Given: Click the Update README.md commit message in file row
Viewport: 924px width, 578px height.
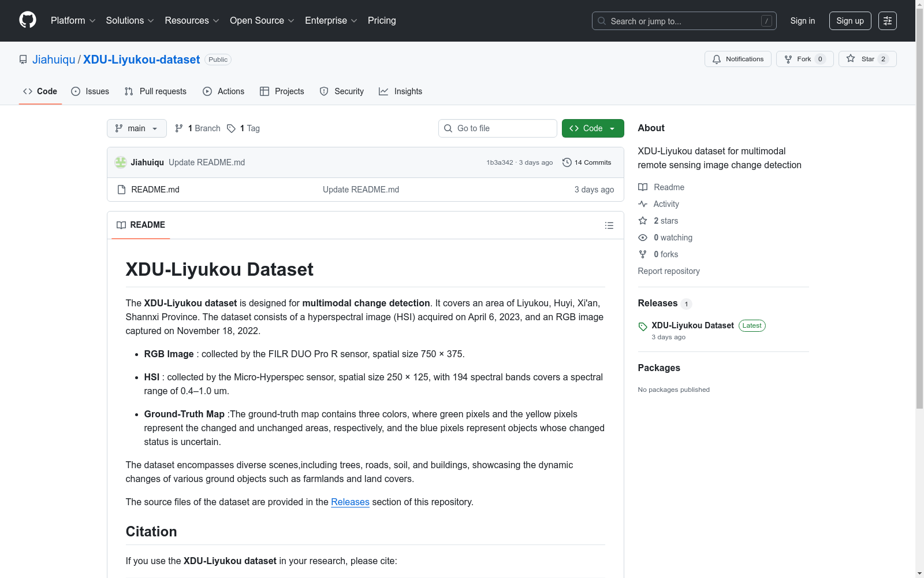Looking at the screenshot, I should tap(361, 190).
